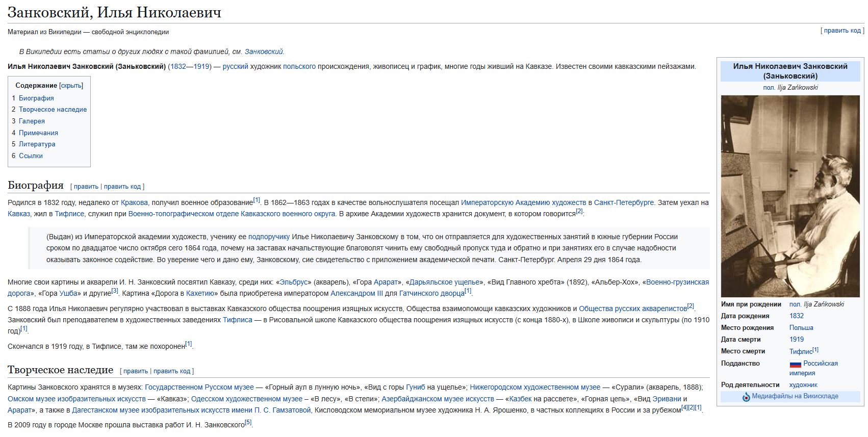Image resolution: width=868 pixels, height=437 pixels.
Task: Click 'править код' next to Творческое наследие heading
Action: [x=172, y=371]
